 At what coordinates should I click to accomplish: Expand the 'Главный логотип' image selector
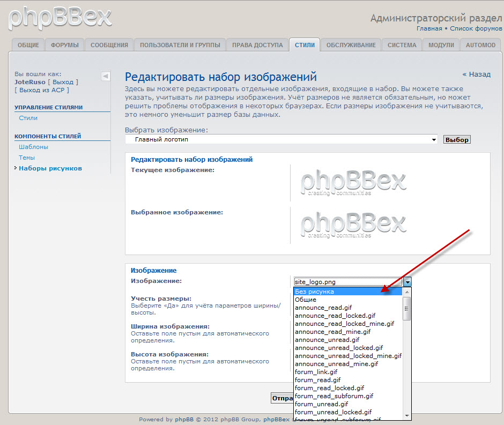coord(281,139)
